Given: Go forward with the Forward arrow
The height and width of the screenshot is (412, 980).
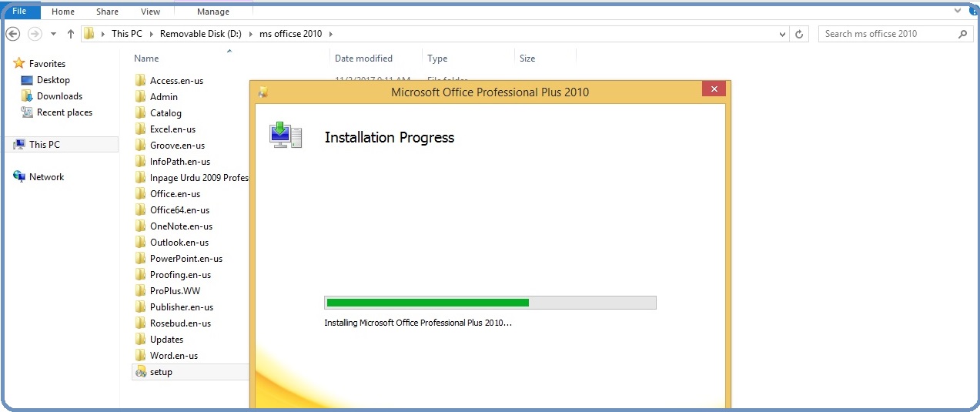Looking at the screenshot, I should tap(35, 34).
